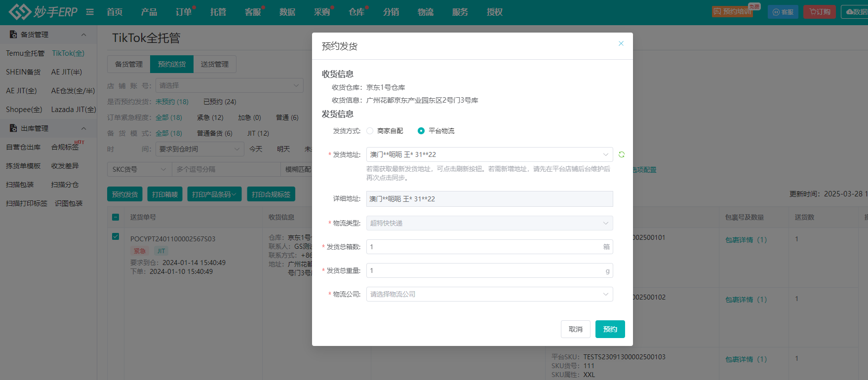Screen dimensions: 868x380
Task: Toggle checkbox for order POCYPT2401100002567S03
Action: [x=116, y=236]
